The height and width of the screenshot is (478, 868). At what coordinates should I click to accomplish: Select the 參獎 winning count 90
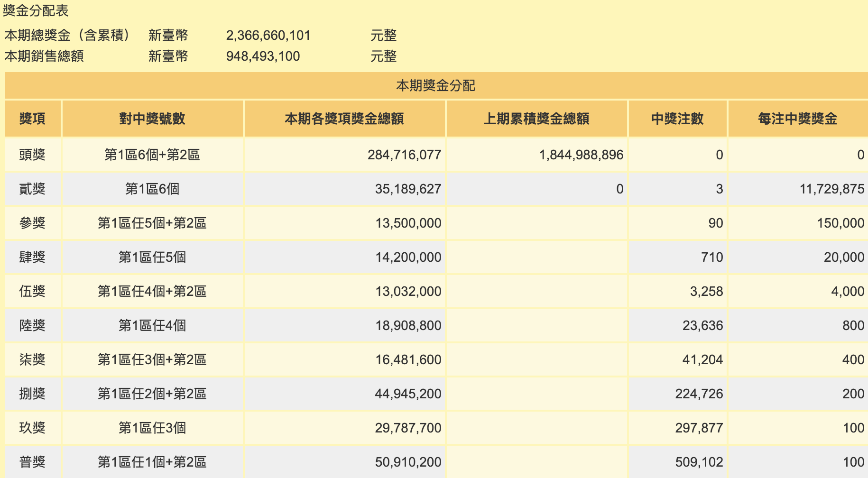click(x=715, y=223)
